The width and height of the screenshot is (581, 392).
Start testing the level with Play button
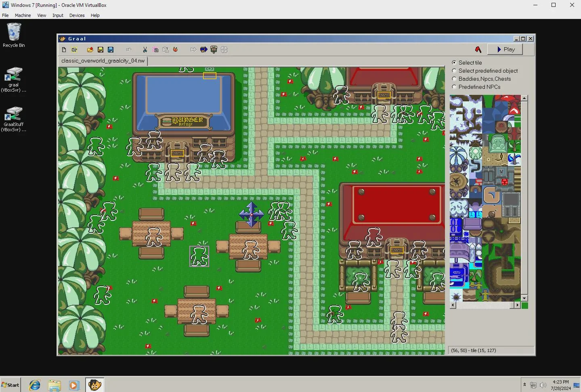[x=505, y=49]
